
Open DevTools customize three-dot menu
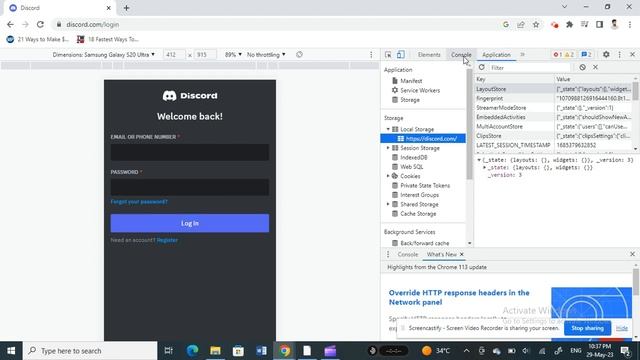[620, 54]
